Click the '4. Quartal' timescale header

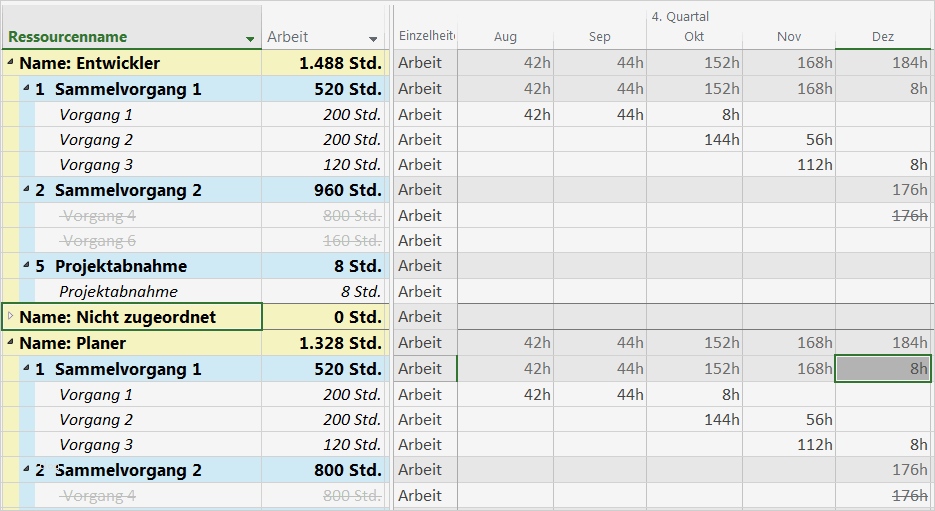pos(680,16)
